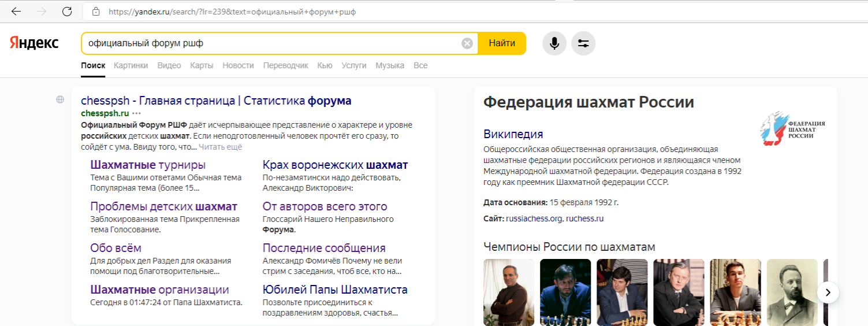Viewport: 868px width, 326px height.
Task: Click the Яндекс logo
Action: coord(34,43)
